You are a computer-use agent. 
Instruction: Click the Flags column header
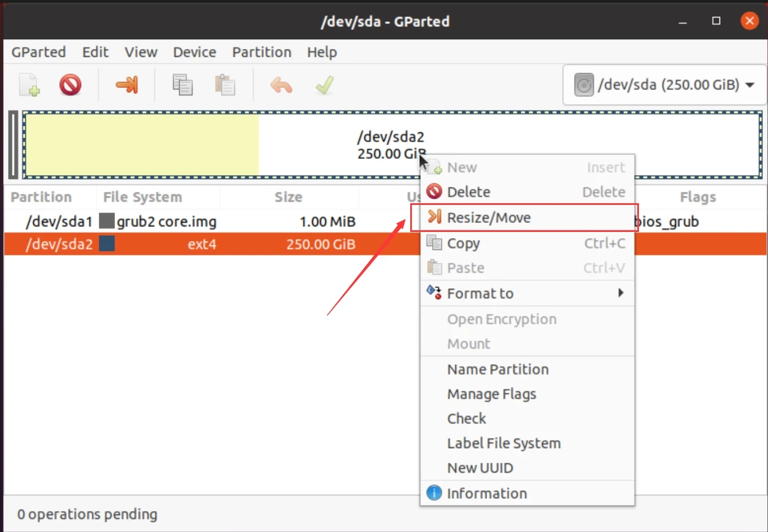point(698,197)
